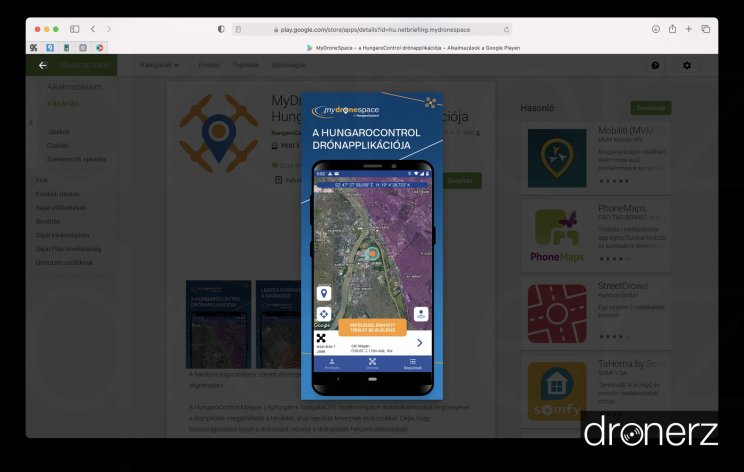Open the privacy report shield icon
Image resolution: width=744 pixels, height=472 pixels.
click(x=221, y=29)
